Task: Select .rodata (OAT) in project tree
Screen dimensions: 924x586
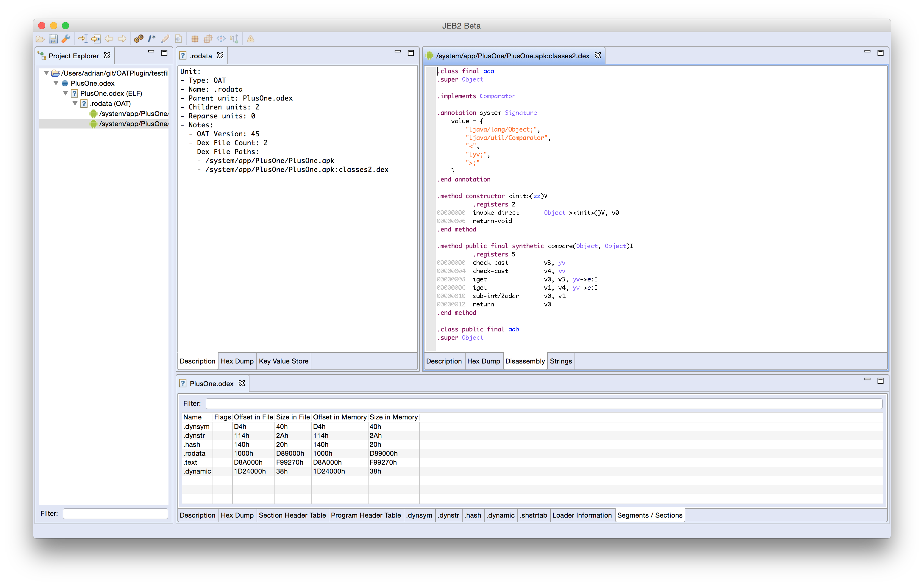Action: (x=110, y=104)
